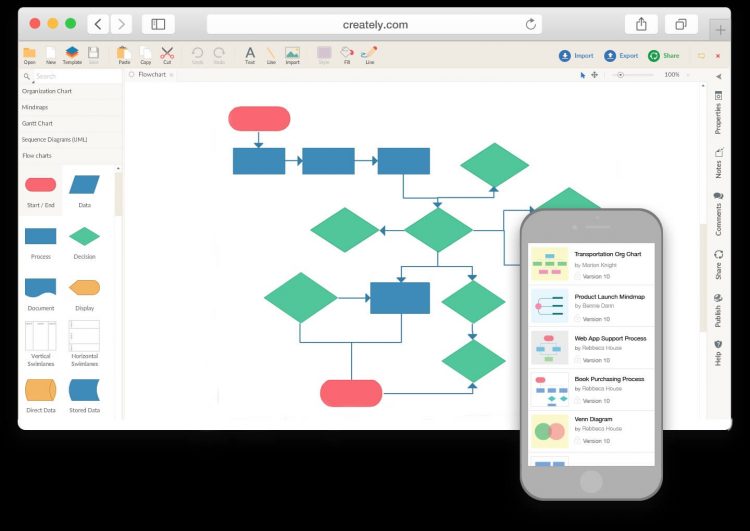Image resolution: width=750 pixels, height=531 pixels.
Task: Expand Sequence Diagrams (UML) library
Action: click(70, 140)
